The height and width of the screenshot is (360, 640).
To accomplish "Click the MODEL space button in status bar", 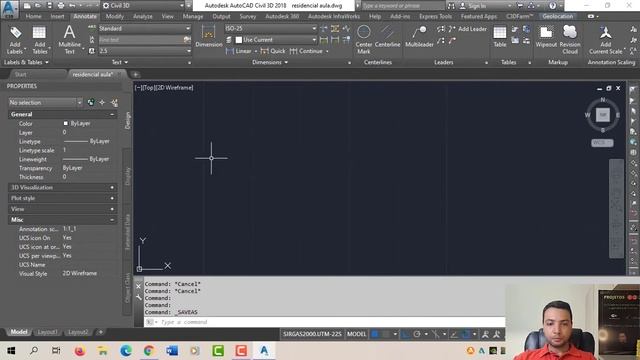I will pos(356,334).
